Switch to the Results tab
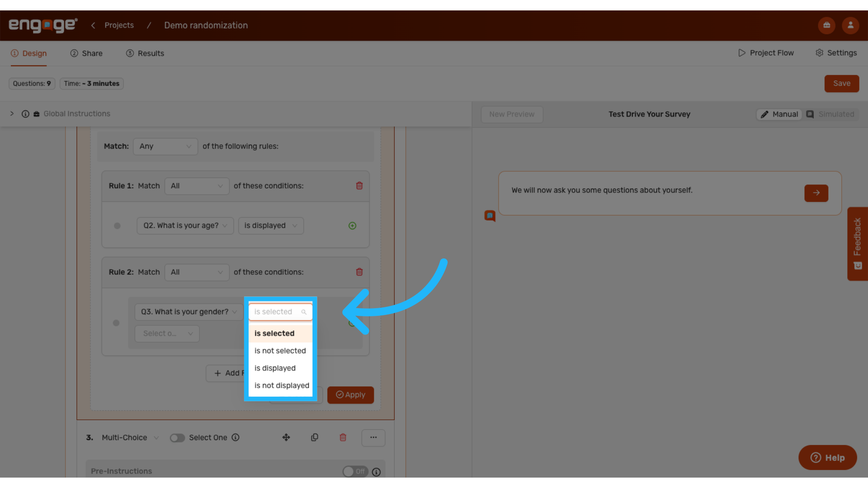This screenshot has width=868, height=488. pyautogui.click(x=145, y=53)
